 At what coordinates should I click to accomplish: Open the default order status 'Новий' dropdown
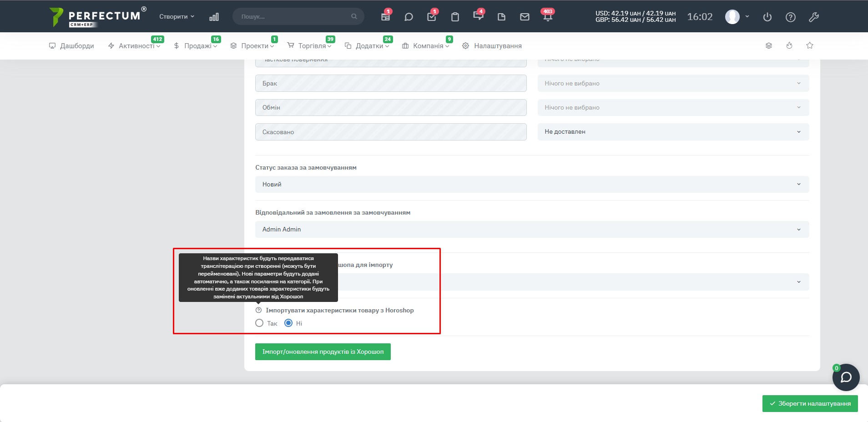click(532, 184)
